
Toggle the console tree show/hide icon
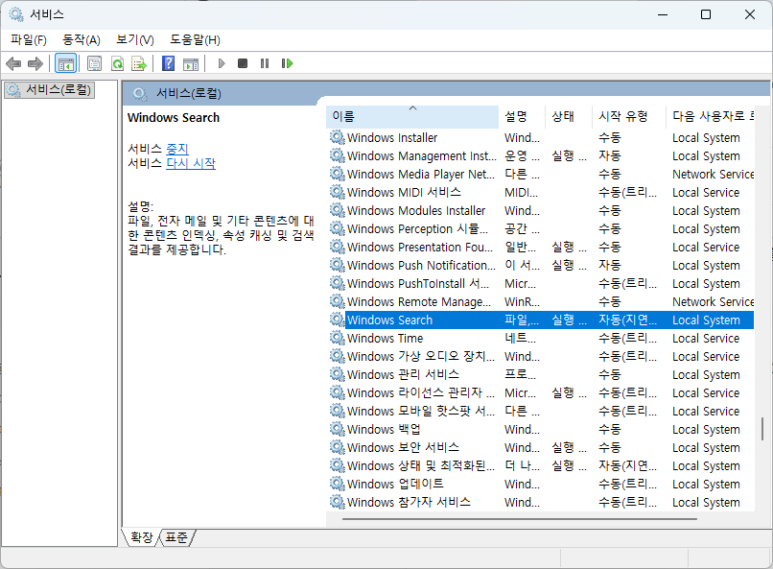pos(66,64)
